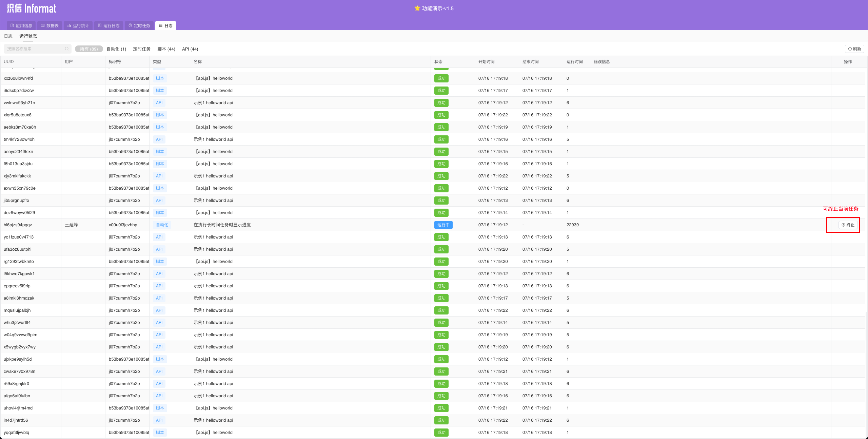Image resolution: width=868 pixels, height=439 pixels.
Task: Type in the 按照名称搜索 search field
Action: click(x=34, y=49)
